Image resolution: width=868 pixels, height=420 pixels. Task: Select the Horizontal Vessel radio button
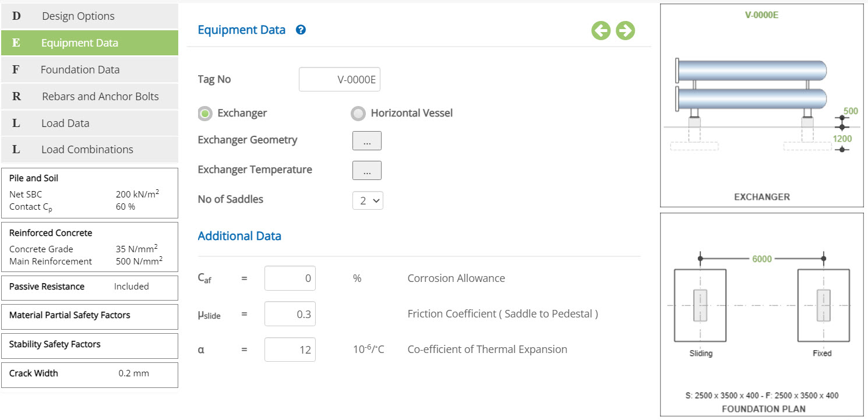358,114
